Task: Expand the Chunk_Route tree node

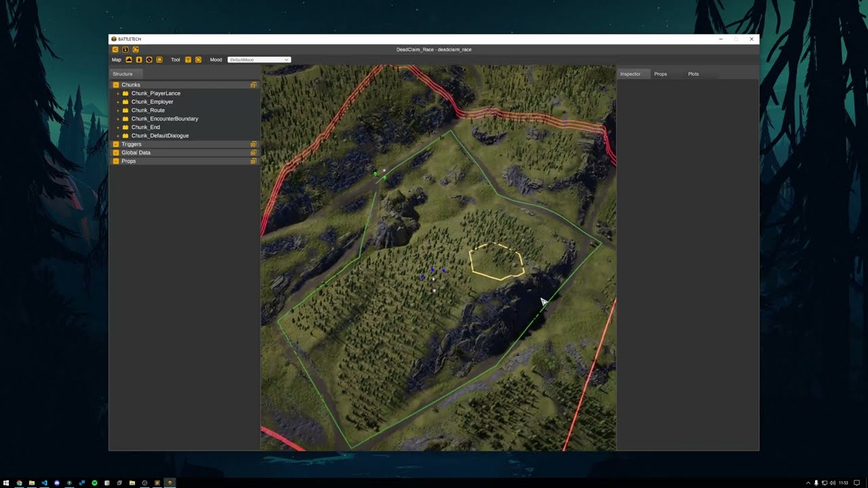Action: [118, 110]
